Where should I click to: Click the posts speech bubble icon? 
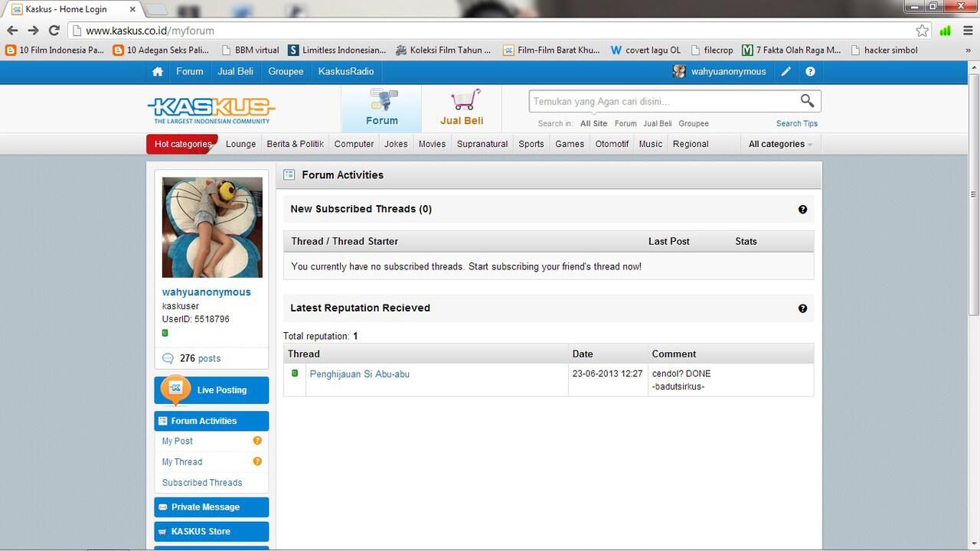coord(168,358)
